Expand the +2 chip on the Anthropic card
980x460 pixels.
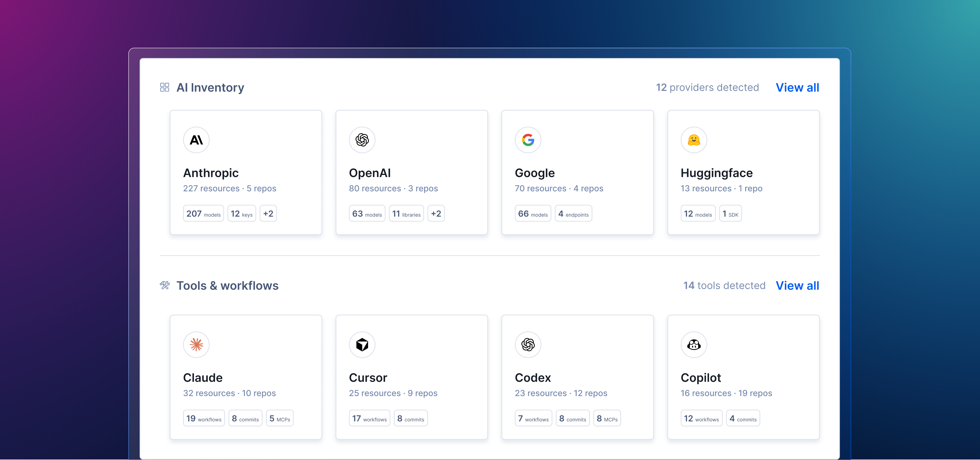tap(268, 213)
